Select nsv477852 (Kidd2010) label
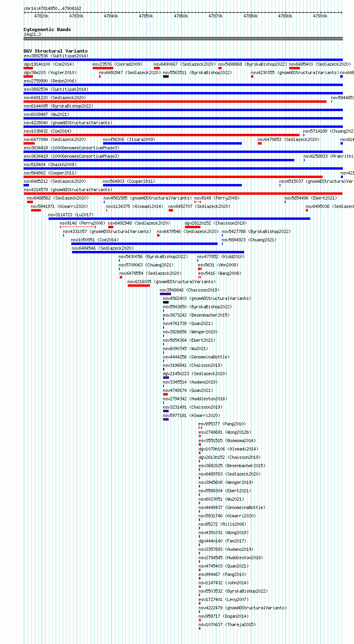Viewport: 354px width, 644px height. tap(221, 256)
